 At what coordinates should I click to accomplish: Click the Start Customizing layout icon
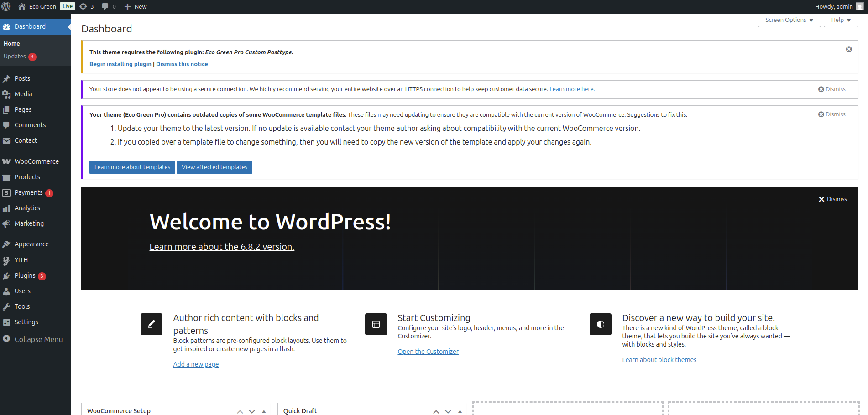click(x=376, y=324)
